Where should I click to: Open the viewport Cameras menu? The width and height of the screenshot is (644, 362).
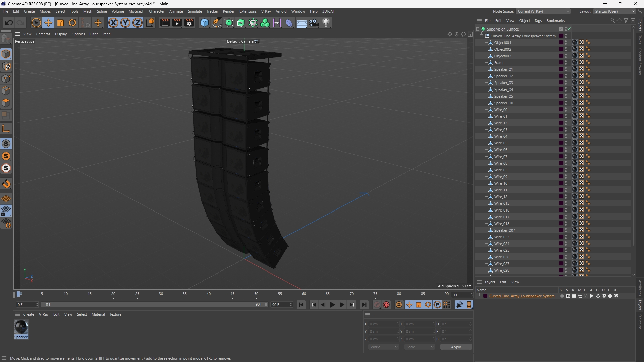(x=43, y=34)
